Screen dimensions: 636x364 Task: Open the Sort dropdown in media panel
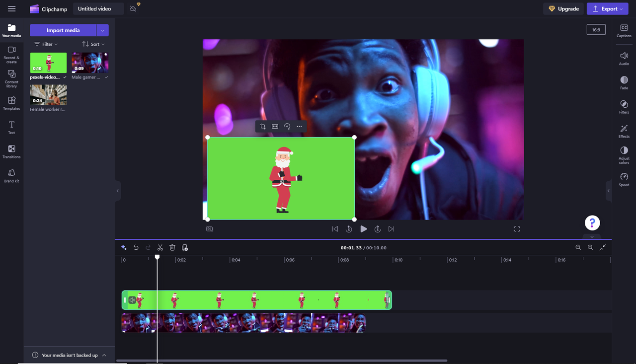92,44
